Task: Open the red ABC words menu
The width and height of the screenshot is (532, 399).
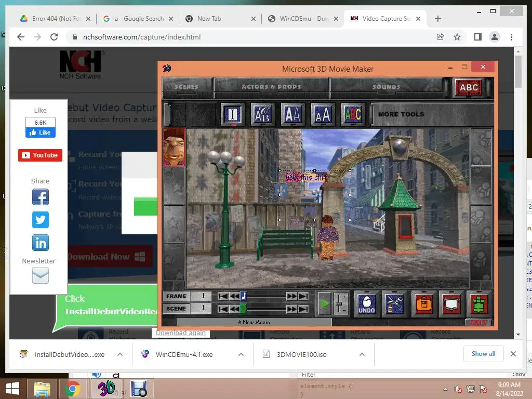Action: [x=469, y=87]
